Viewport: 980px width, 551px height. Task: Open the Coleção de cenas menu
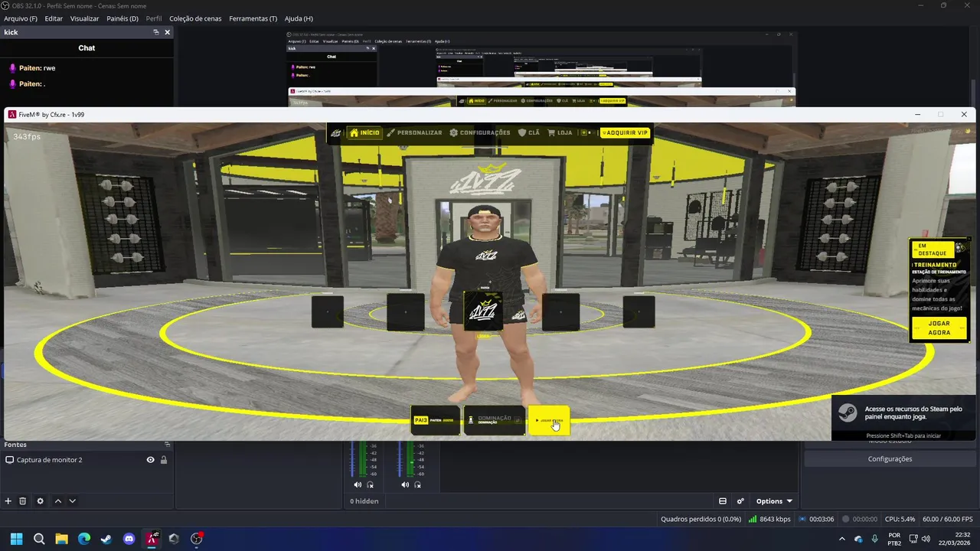(x=195, y=18)
